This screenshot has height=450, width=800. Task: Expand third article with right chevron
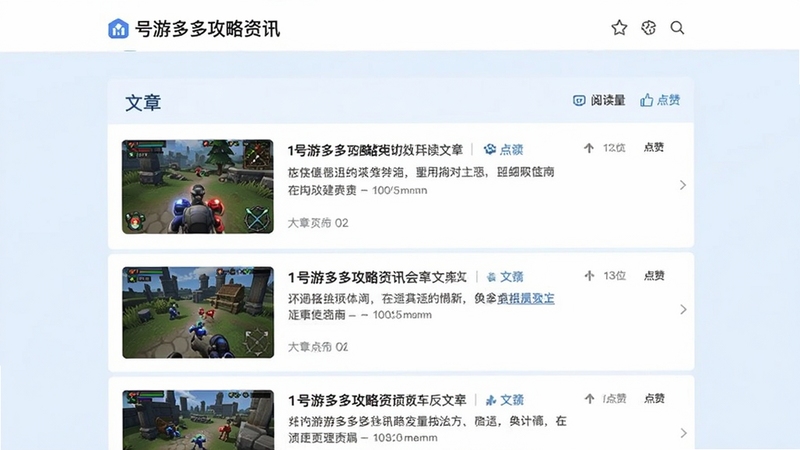click(683, 433)
